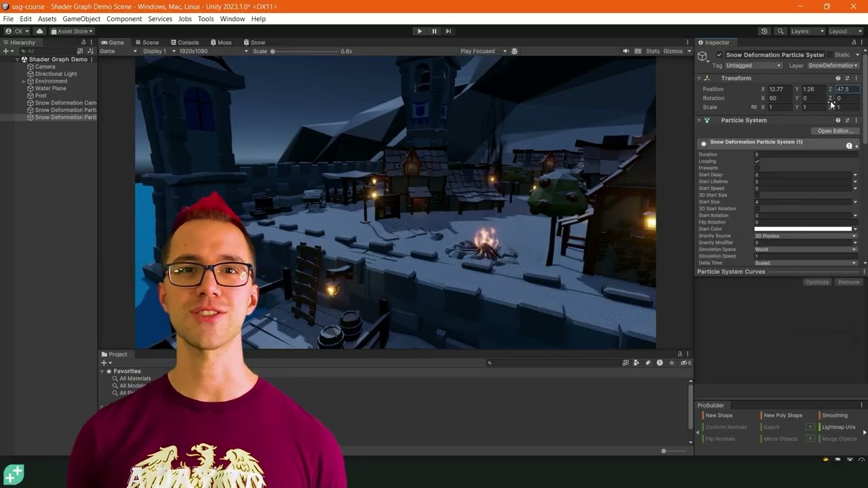Image resolution: width=868 pixels, height=488 pixels.
Task: Open the Inspector panel more options
Action: coord(863,42)
